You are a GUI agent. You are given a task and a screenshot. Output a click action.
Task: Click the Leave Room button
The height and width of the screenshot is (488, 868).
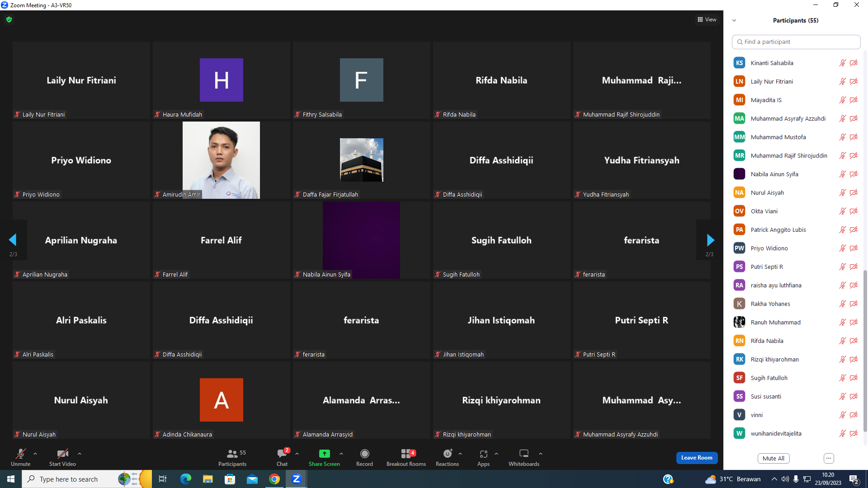(697, 458)
